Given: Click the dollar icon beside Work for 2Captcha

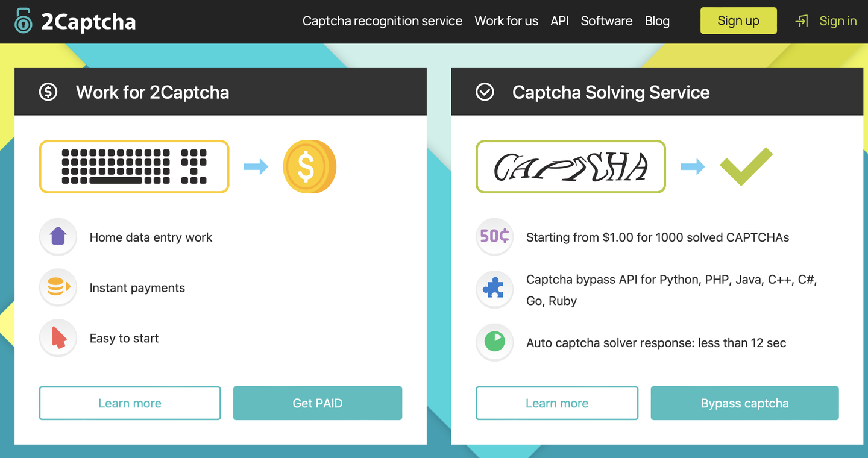Looking at the screenshot, I should [48, 92].
